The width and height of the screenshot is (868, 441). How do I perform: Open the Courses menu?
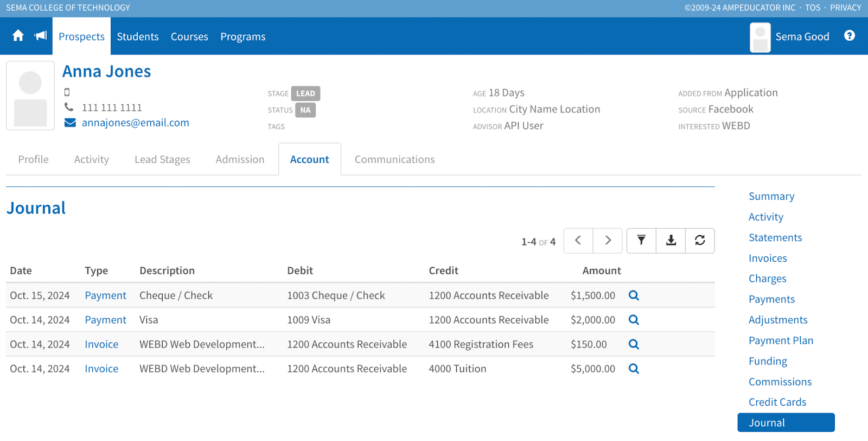pyautogui.click(x=189, y=36)
